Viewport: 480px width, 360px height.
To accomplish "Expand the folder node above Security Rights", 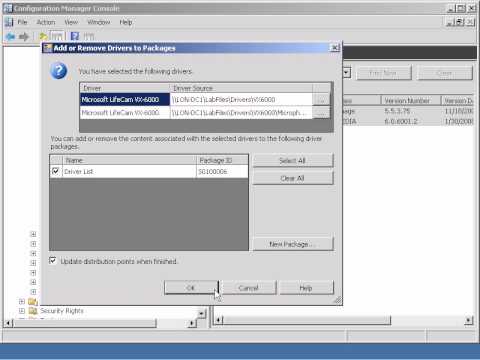I will tap(22, 301).
